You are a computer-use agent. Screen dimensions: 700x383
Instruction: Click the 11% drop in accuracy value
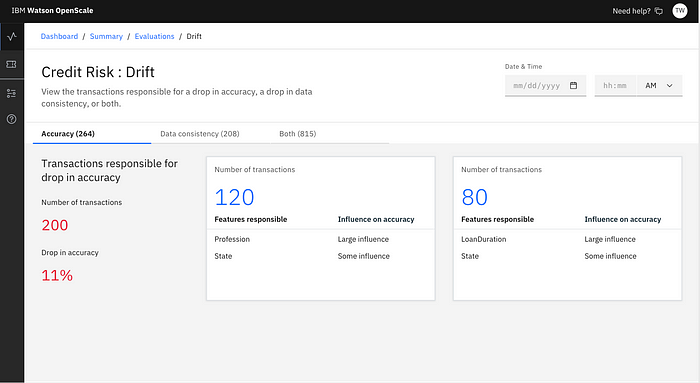57,275
